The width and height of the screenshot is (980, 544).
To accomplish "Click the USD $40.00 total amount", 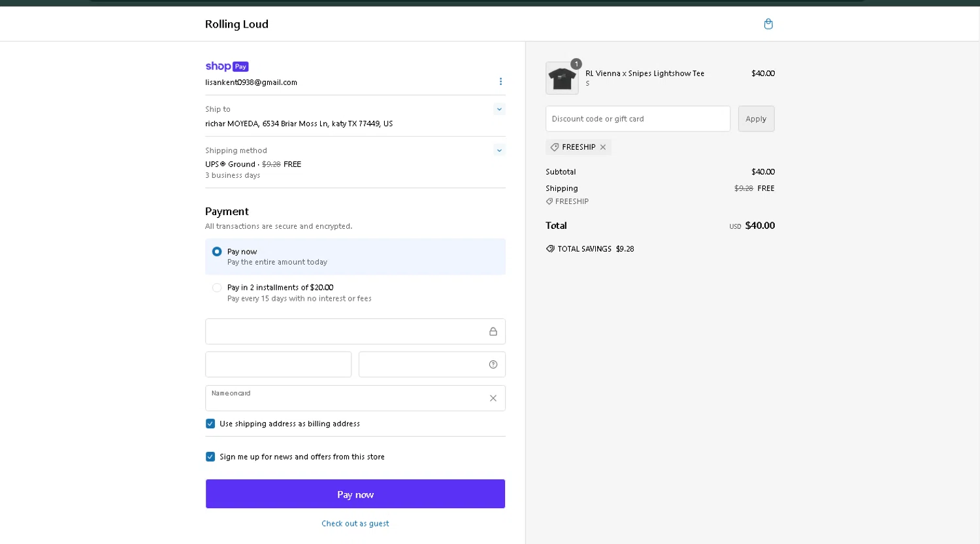I will click(752, 226).
